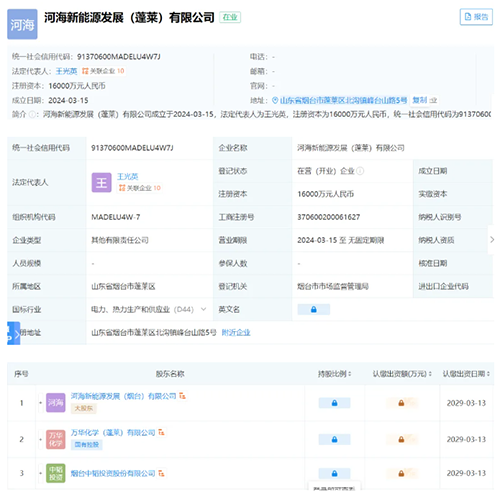Click 企业类型 value 其他有限责任公司
The height and width of the screenshot is (504, 500).
point(120,240)
